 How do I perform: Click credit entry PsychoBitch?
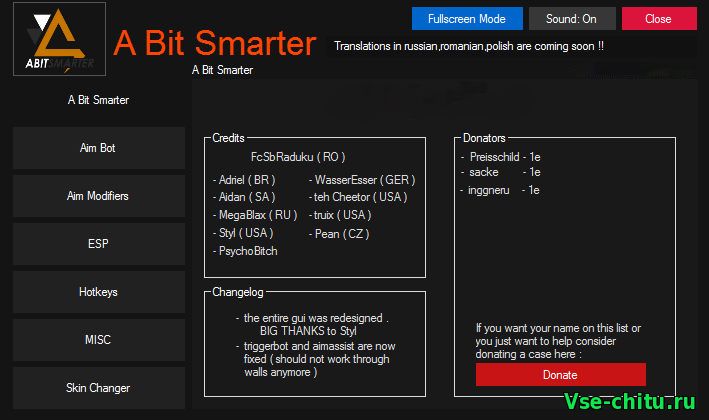245,251
